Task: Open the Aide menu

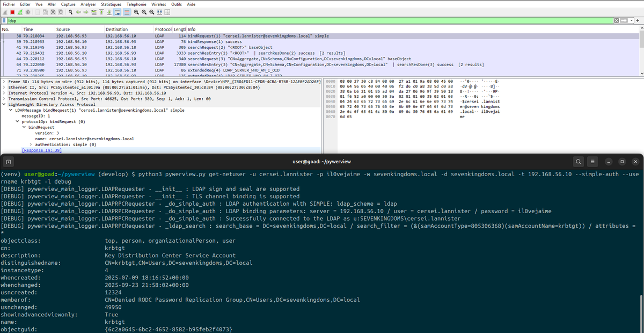Action: [191, 4]
